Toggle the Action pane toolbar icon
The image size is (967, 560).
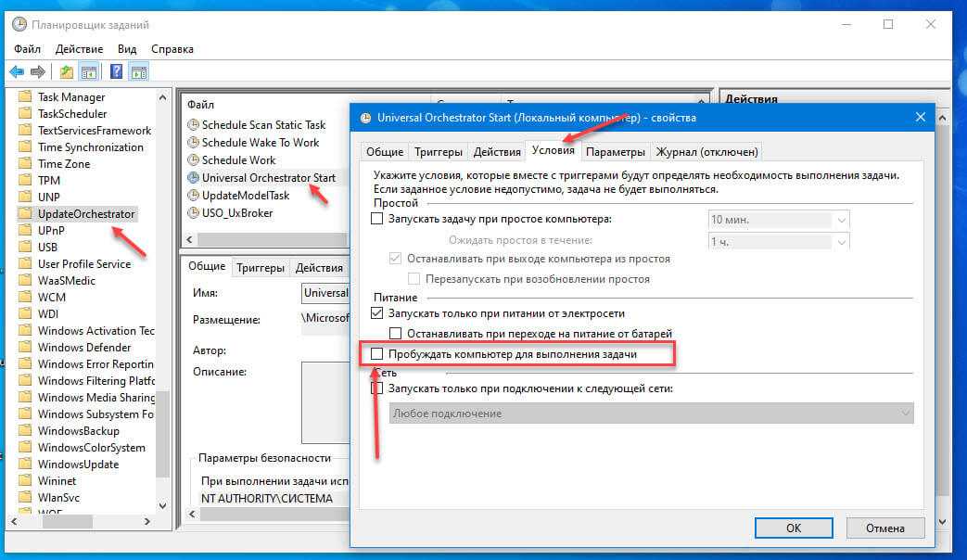[138, 71]
